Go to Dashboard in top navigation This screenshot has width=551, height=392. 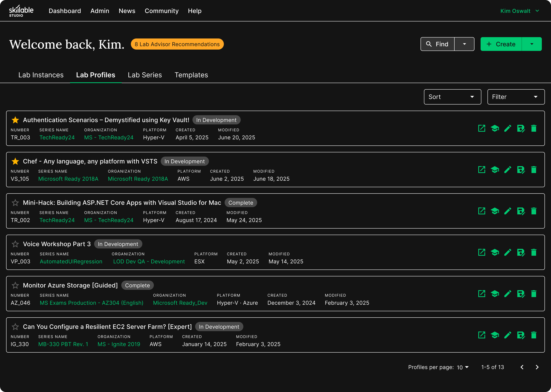coord(65,11)
